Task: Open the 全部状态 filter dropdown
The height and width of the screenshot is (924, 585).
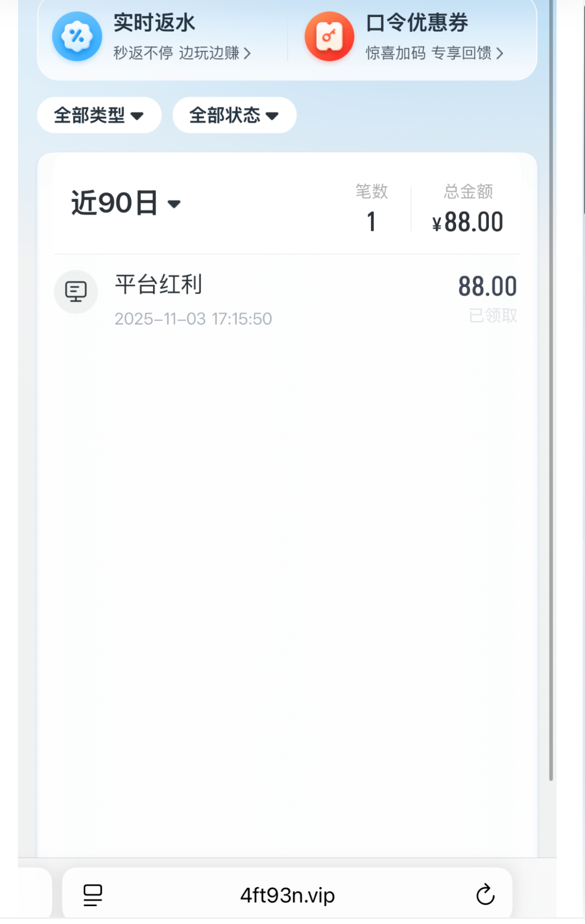Action: point(234,115)
